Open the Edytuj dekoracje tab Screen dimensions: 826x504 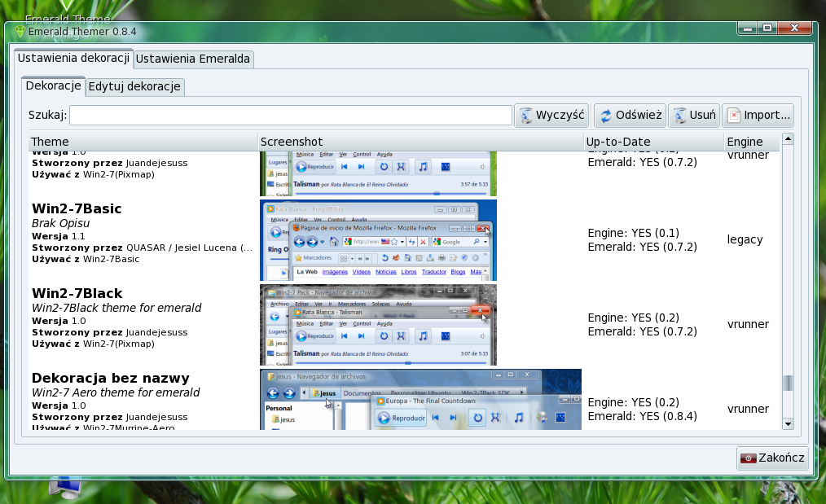coord(134,86)
